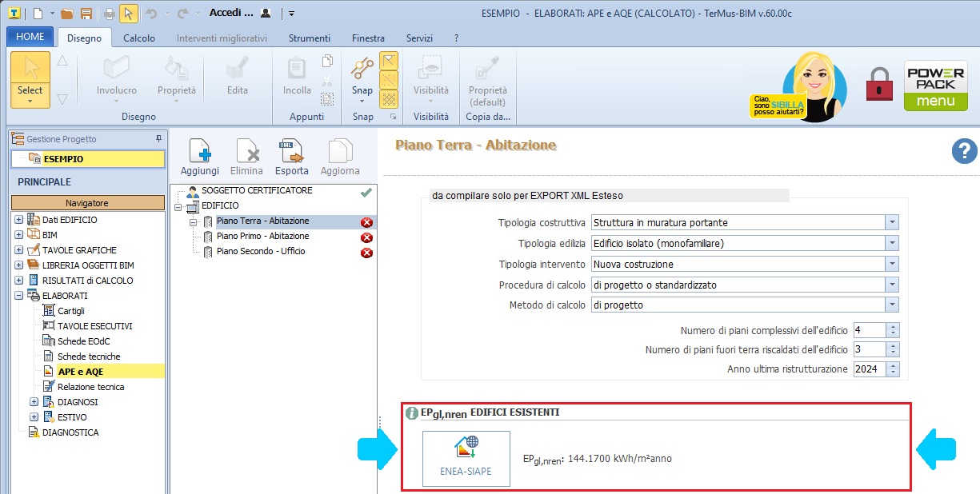Viewport: 980px width, 494px height.
Task: Click the red padlock icon
Action: point(879,85)
